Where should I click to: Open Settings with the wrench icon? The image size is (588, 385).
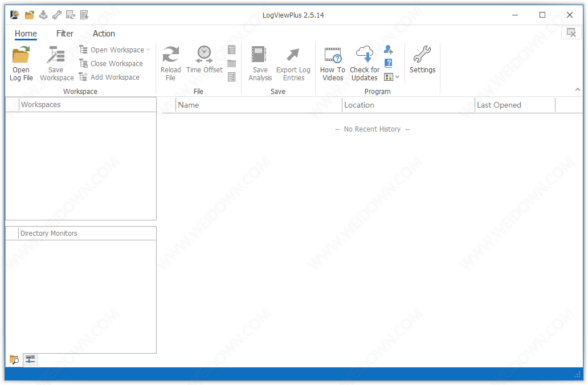point(422,60)
